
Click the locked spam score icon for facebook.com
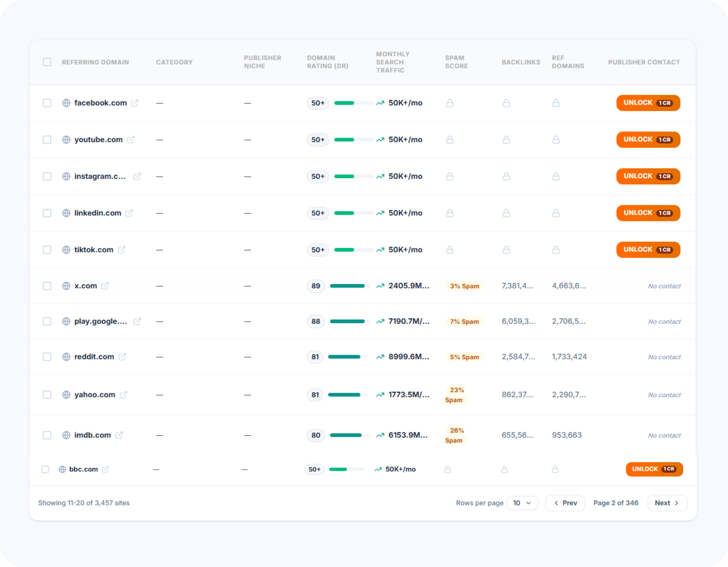[x=450, y=103]
